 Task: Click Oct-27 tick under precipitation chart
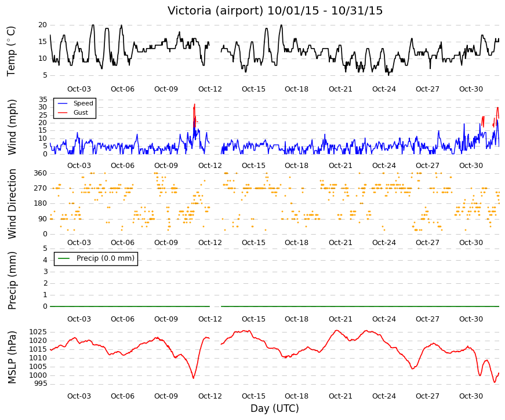(427, 319)
